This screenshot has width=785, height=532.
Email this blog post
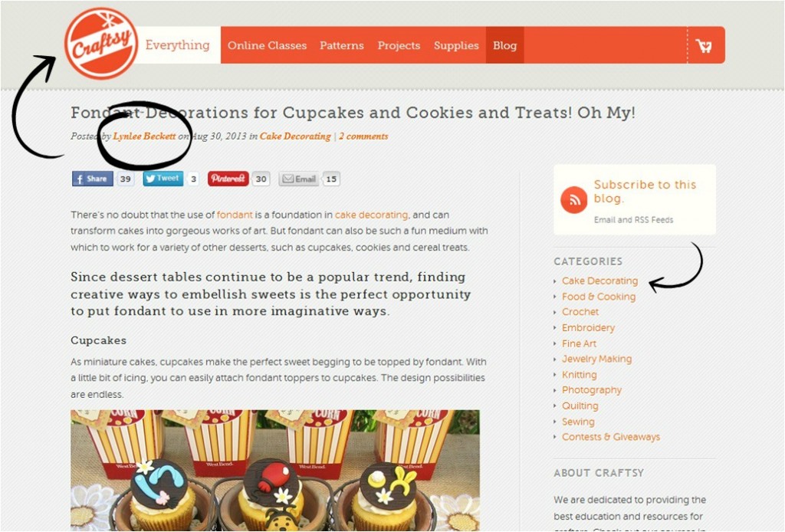(x=300, y=179)
